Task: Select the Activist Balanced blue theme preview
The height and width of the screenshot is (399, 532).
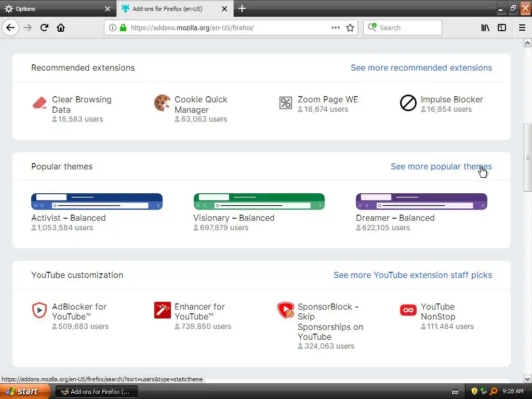Action: click(97, 202)
